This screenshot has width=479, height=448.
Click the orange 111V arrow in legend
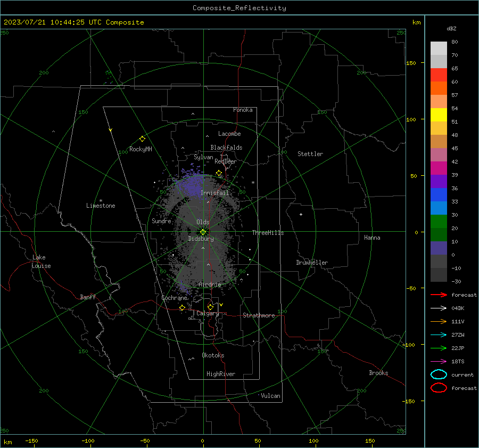439,321
